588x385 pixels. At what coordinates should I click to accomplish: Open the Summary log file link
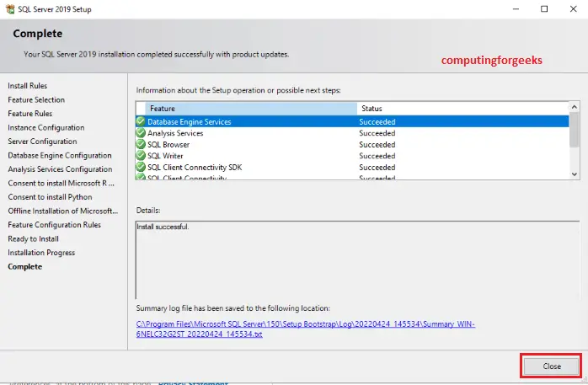coord(305,329)
